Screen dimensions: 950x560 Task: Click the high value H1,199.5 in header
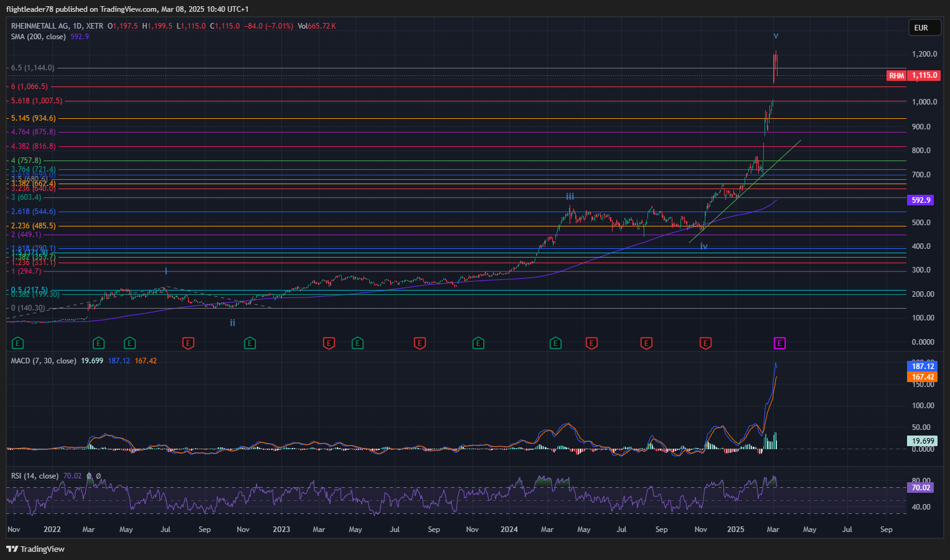click(x=157, y=26)
